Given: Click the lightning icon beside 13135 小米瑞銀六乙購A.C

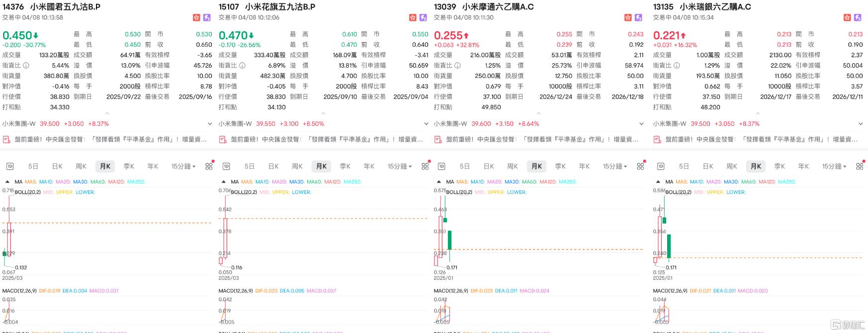Looking at the screenshot, I should point(858,17).
